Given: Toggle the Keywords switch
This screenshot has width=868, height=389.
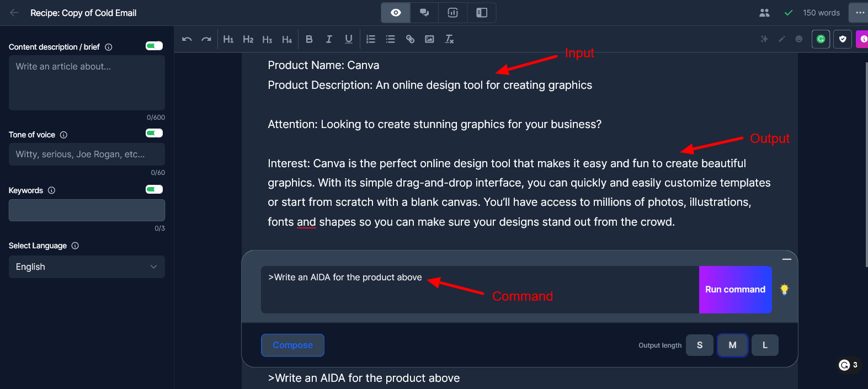Looking at the screenshot, I should click(x=154, y=189).
